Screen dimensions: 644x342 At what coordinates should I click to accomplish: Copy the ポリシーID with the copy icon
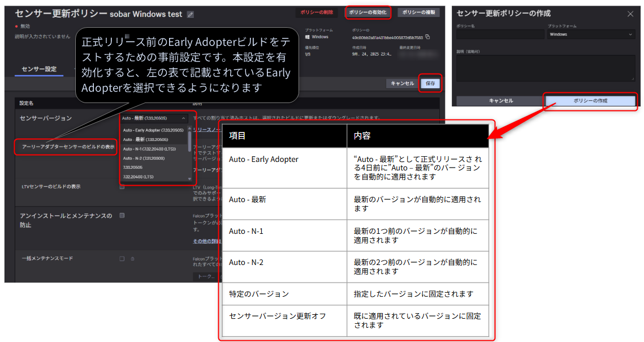pyautogui.click(x=429, y=37)
